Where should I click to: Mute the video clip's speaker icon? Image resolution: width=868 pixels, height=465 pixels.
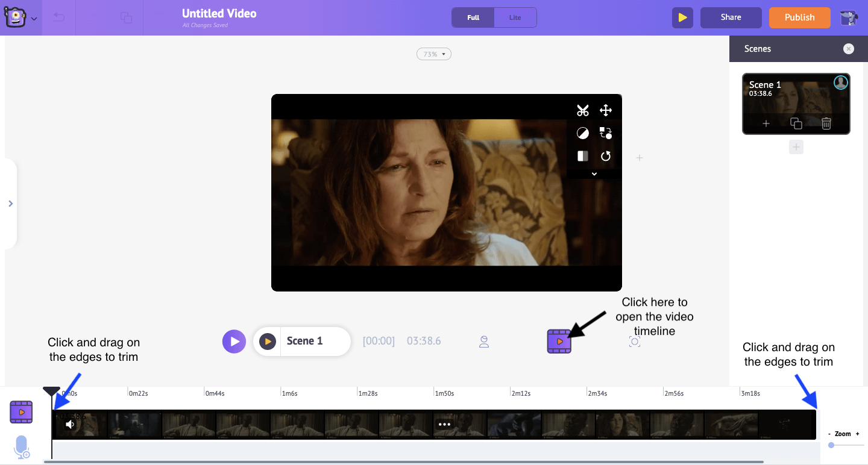click(x=71, y=424)
